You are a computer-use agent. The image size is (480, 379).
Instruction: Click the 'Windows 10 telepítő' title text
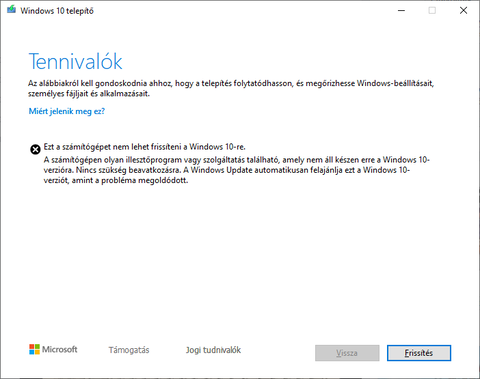pos(57,11)
